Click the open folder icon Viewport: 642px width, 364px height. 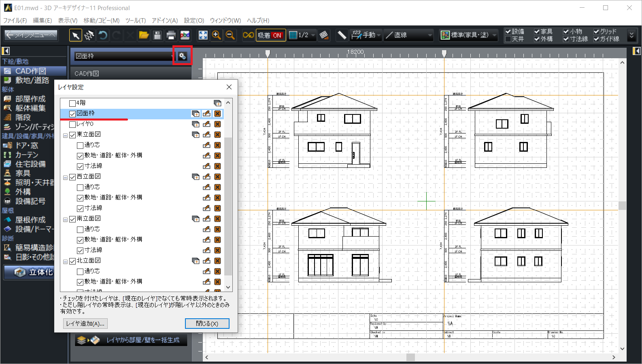click(144, 35)
